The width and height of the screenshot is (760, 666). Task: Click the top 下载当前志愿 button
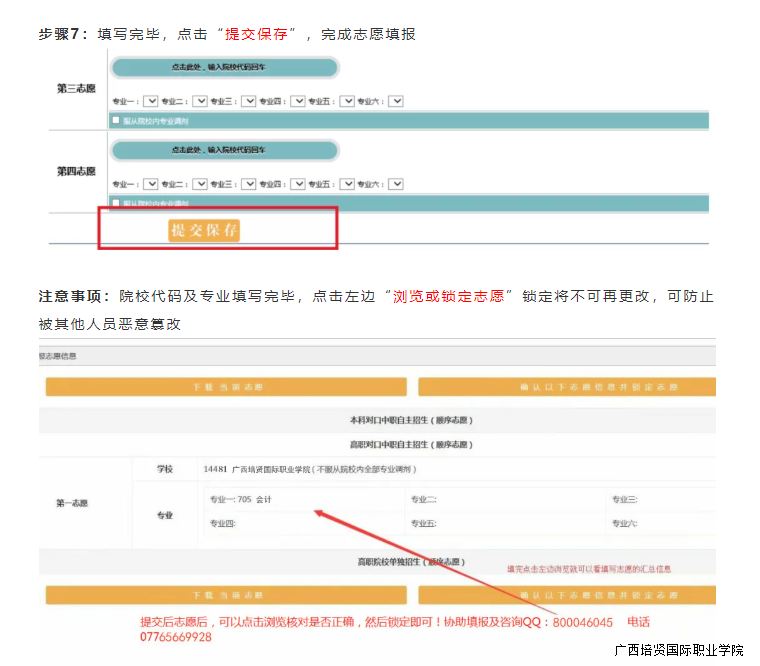(226, 387)
